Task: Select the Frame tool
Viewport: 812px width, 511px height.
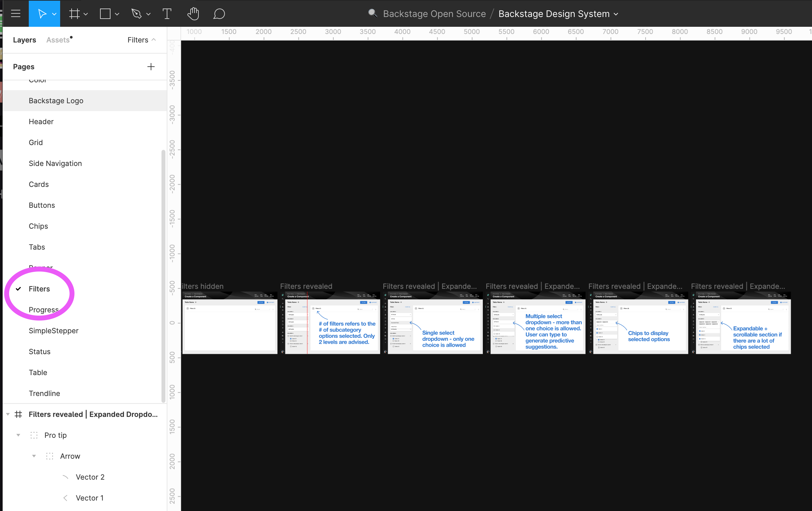Action: tap(74, 14)
